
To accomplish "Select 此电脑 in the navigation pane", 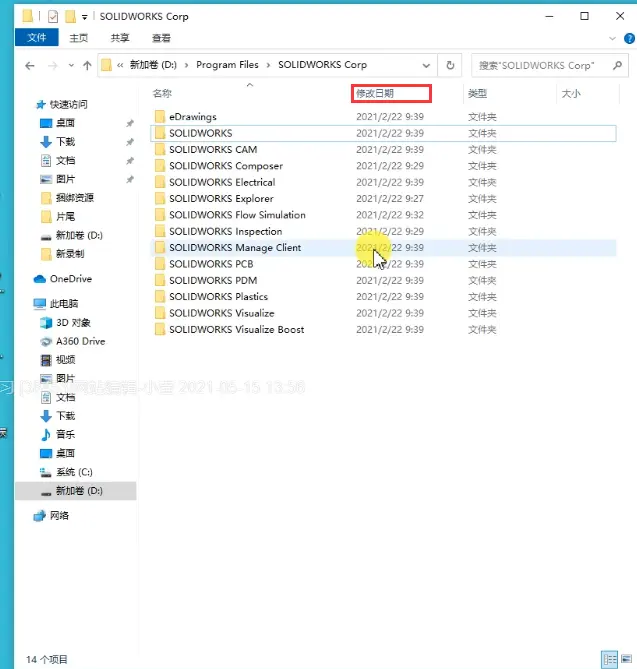I will click(x=64, y=304).
